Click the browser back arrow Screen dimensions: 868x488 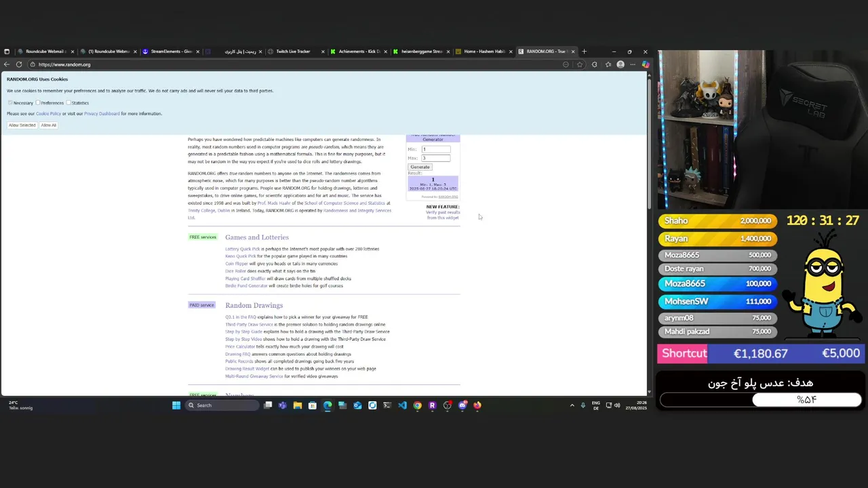click(7, 64)
